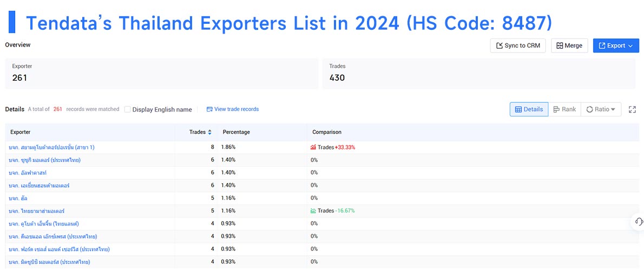Open View trade records link

(233, 109)
